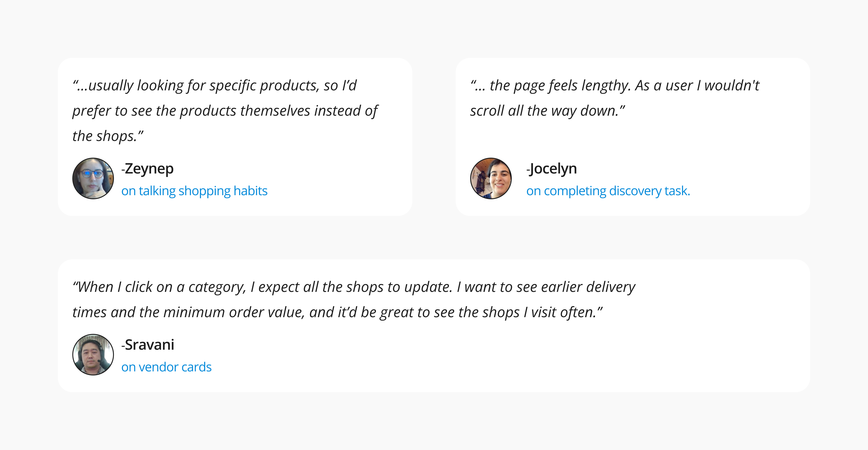This screenshot has width=868, height=450.
Task: Select the name '-Zeynep'
Action: point(148,169)
